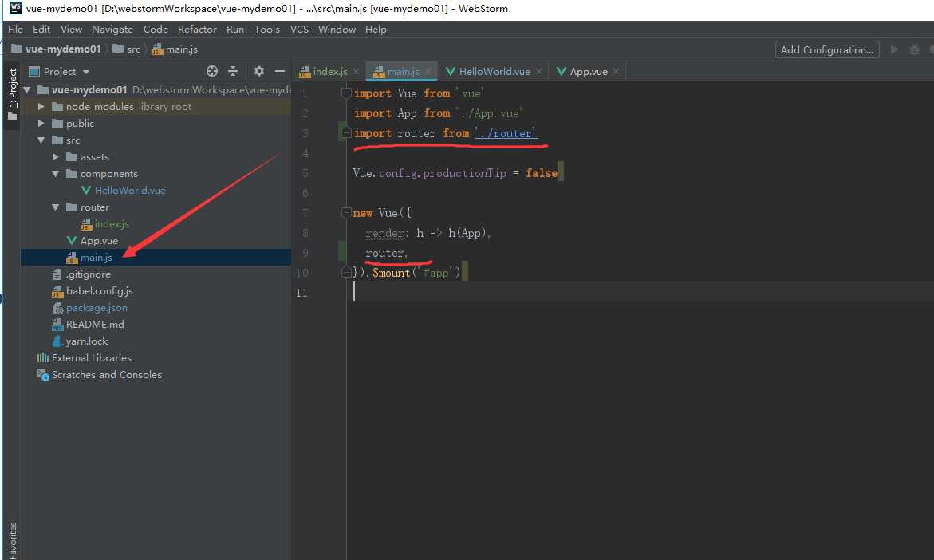Select yarn.lock in tree

pyautogui.click(x=86, y=341)
